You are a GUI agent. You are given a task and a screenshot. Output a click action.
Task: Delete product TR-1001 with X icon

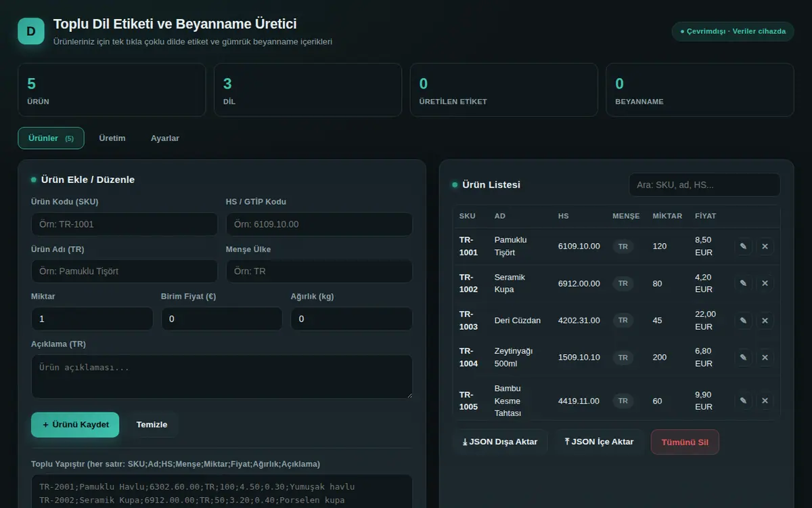point(765,247)
